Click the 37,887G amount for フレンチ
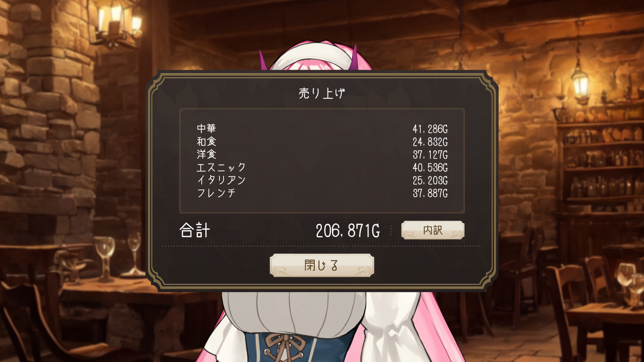This screenshot has height=362, width=644. click(430, 193)
